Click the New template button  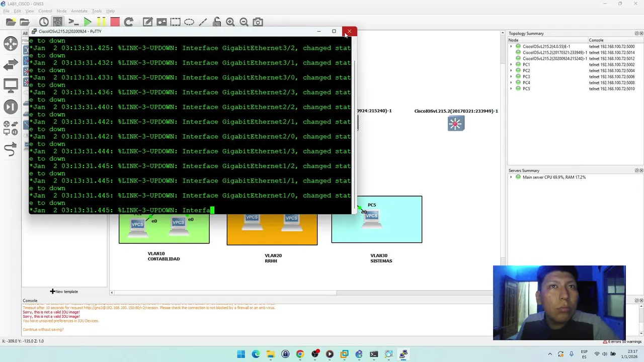pos(64,292)
